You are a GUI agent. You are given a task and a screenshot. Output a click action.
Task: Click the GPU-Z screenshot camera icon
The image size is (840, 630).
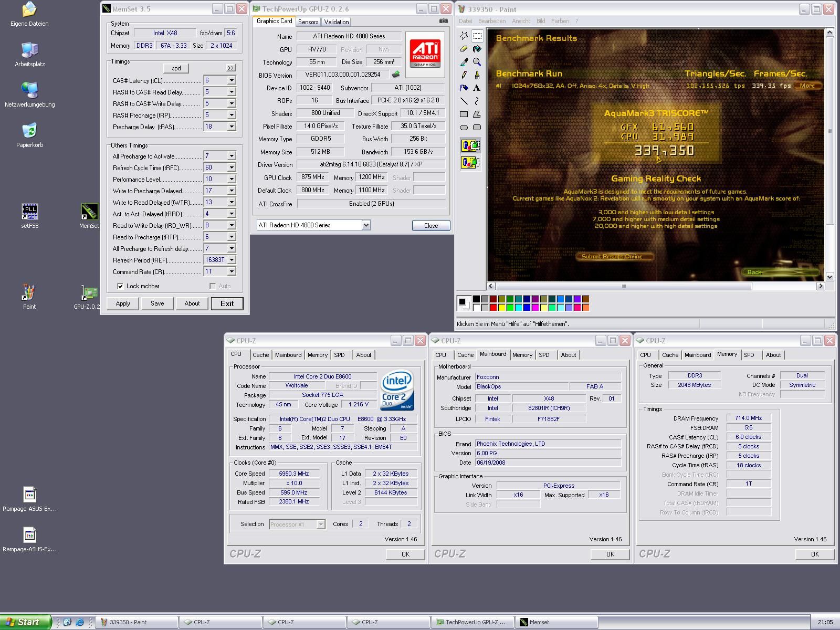[x=444, y=21]
